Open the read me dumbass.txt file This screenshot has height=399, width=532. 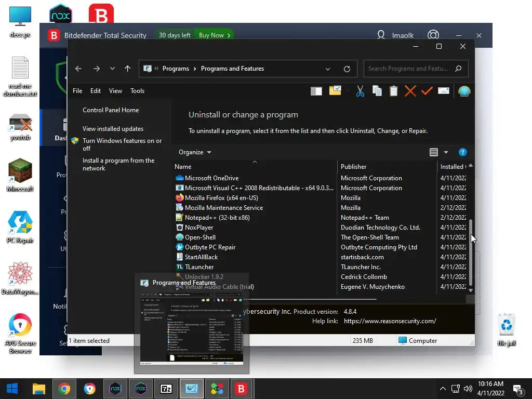coord(20,76)
